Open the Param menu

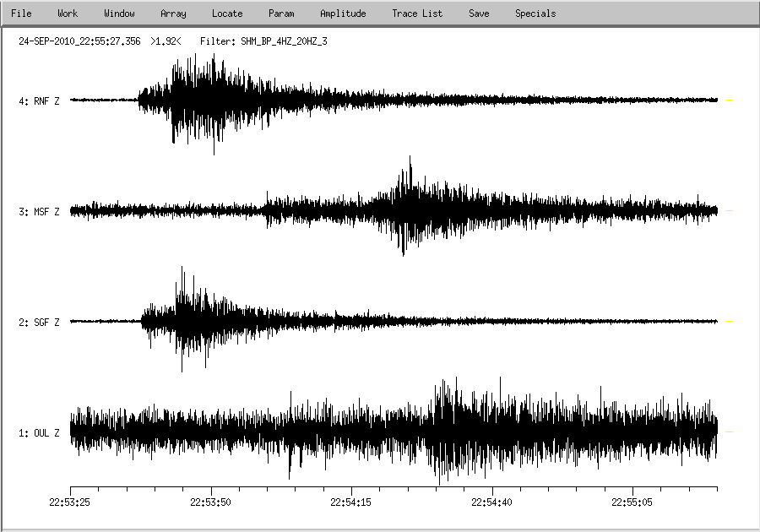tap(281, 14)
